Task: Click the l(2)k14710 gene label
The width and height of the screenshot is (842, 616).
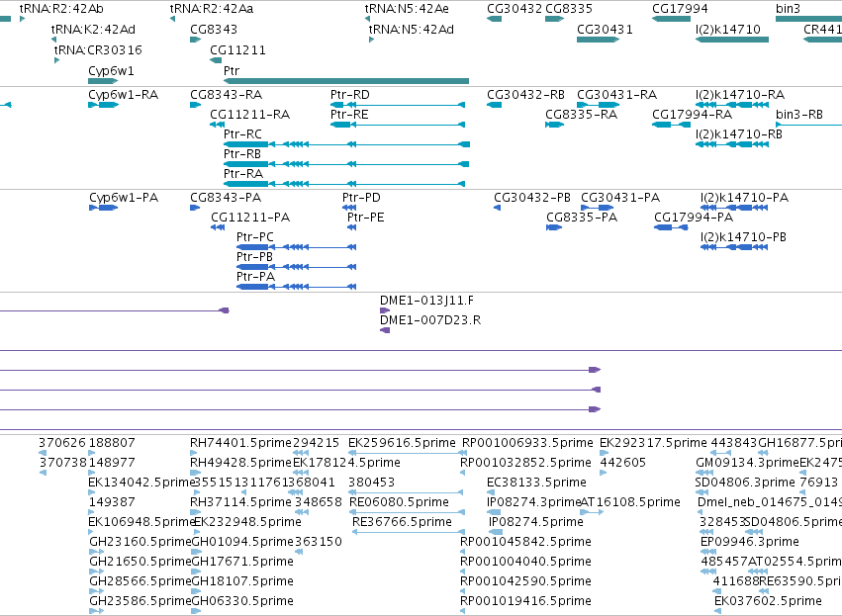Action: coord(727,30)
